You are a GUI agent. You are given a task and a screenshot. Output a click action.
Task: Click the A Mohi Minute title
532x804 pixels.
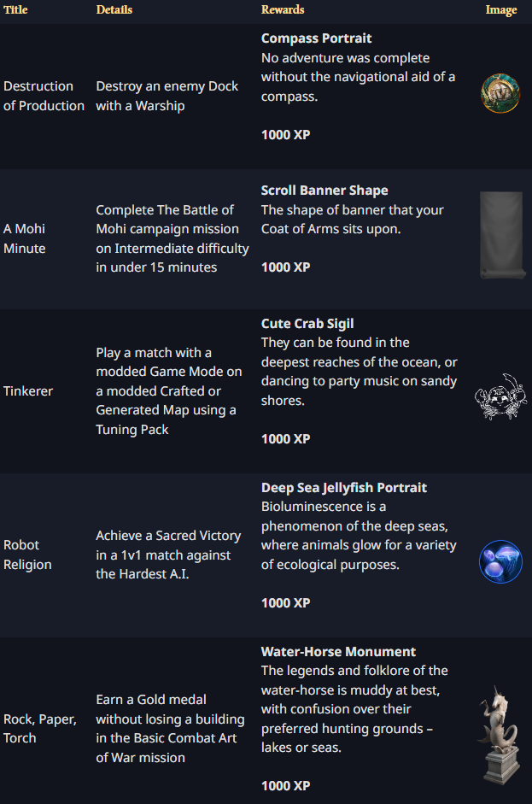point(25,238)
